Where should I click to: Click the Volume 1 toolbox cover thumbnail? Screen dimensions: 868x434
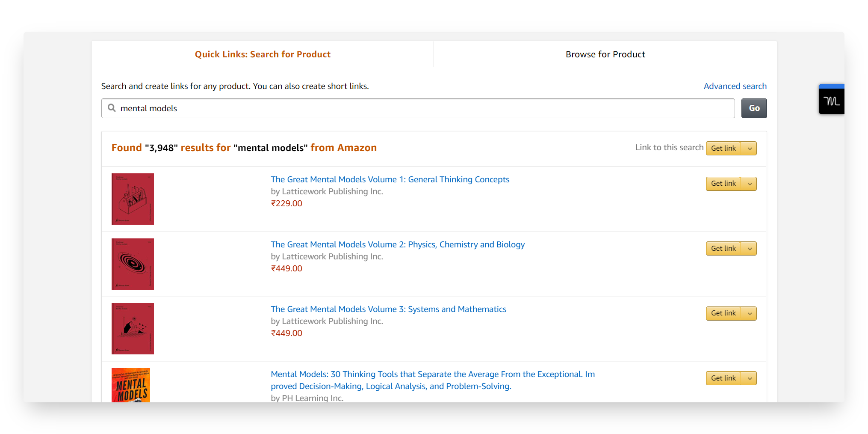(x=133, y=199)
